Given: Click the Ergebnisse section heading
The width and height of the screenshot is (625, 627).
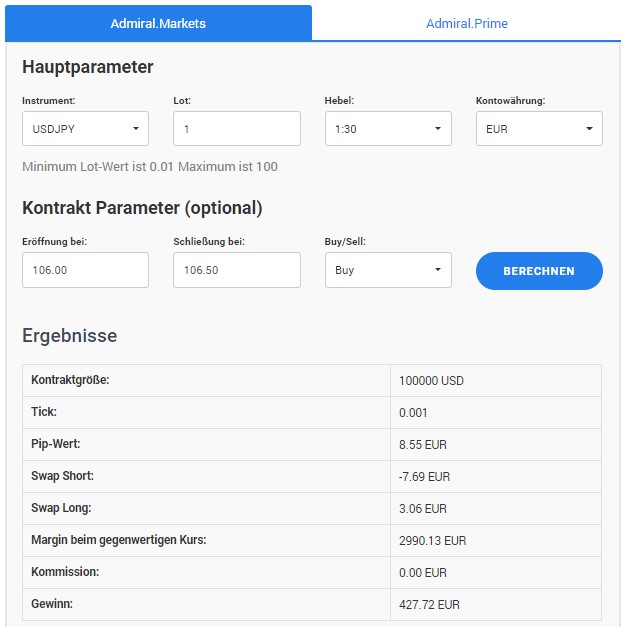Looking at the screenshot, I should click(x=70, y=336).
